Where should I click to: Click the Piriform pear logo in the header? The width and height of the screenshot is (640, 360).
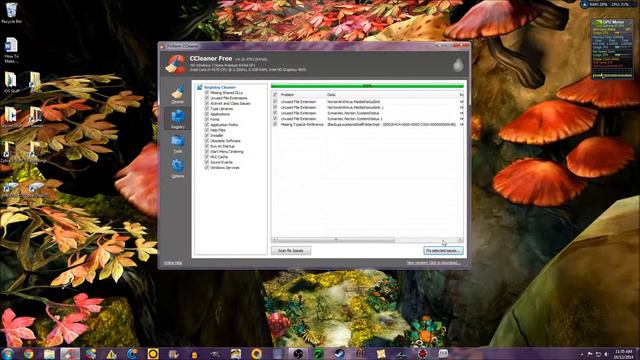[458, 64]
